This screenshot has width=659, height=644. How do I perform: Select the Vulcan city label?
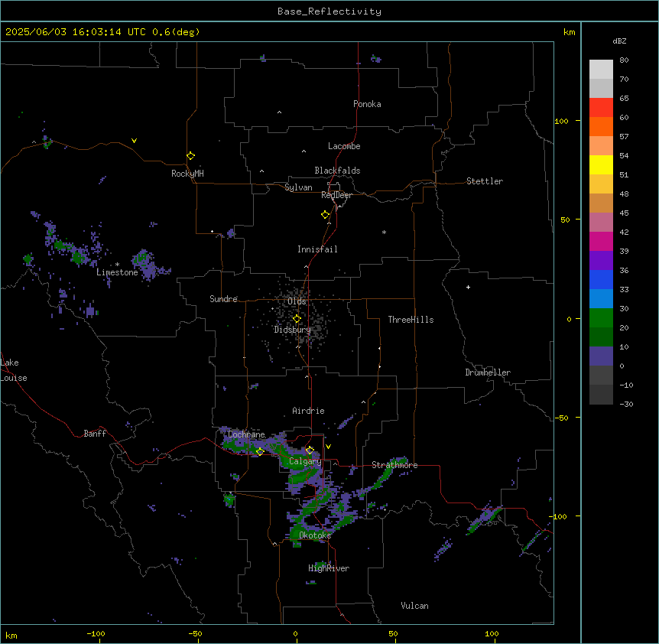[414, 606]
